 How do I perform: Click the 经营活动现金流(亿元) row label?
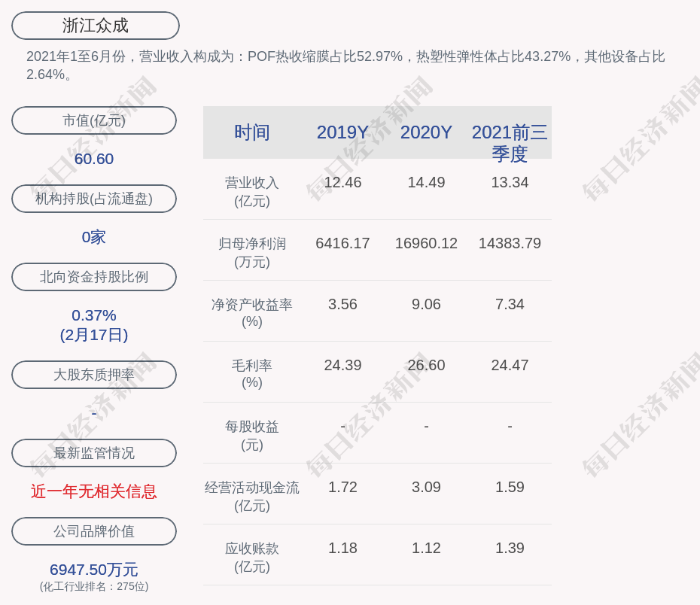pyautogui.click(x=251, y=497)
